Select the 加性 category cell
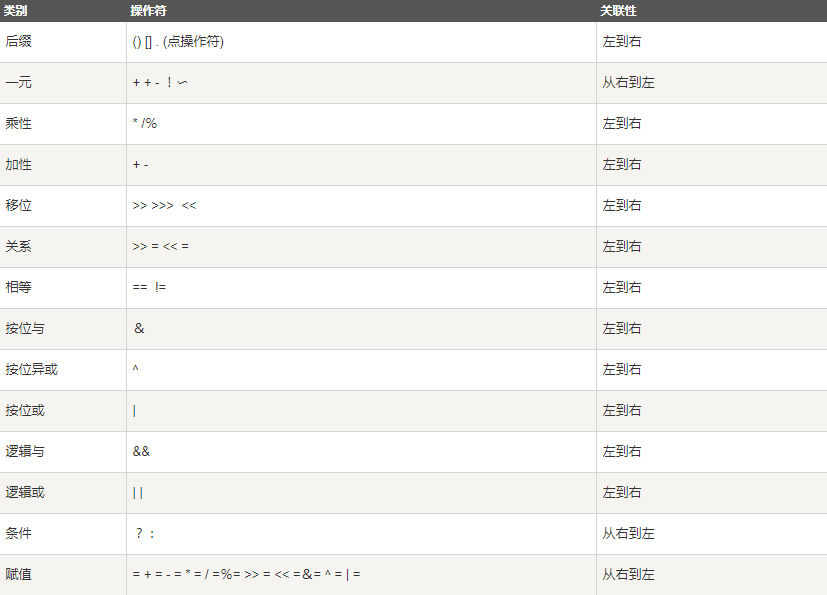The height and width of the screenshot is (595, 827). click(18, 165)
